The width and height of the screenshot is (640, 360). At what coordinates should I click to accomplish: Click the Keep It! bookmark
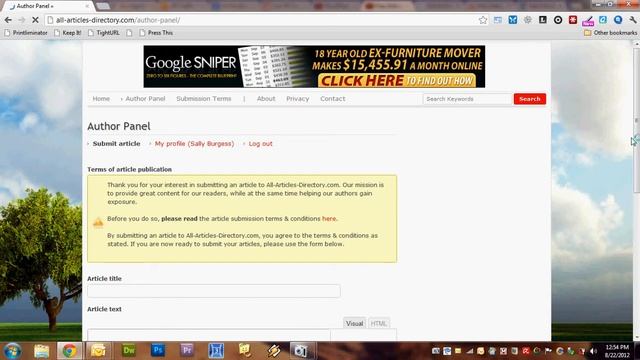(68, 33)
